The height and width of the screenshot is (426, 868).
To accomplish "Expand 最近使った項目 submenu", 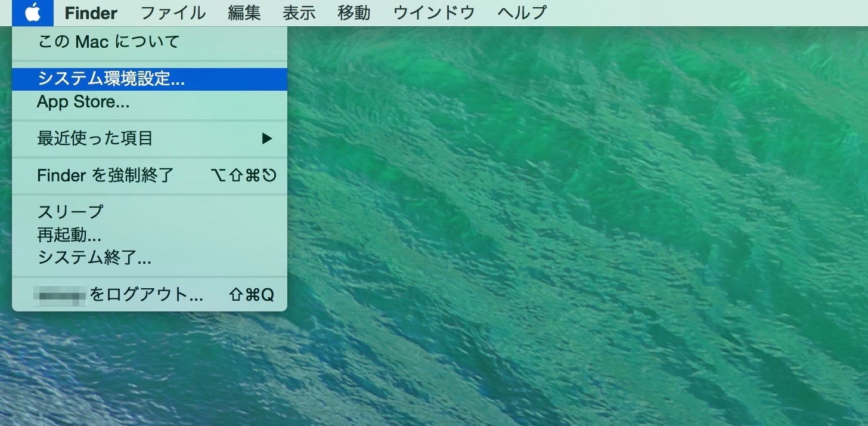I will point(150,138).
